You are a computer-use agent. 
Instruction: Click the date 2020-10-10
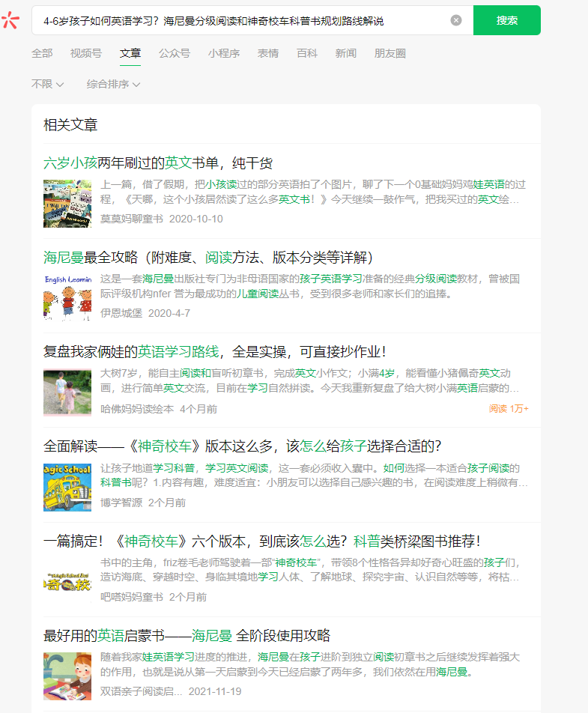coord(196,219)
